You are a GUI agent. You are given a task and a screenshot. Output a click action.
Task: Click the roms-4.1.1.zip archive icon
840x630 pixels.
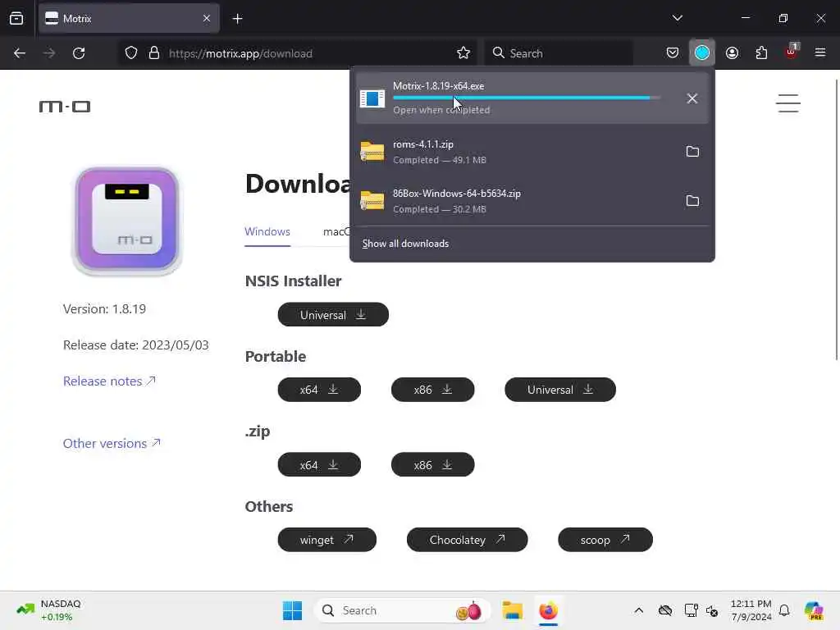coord(372,152)
